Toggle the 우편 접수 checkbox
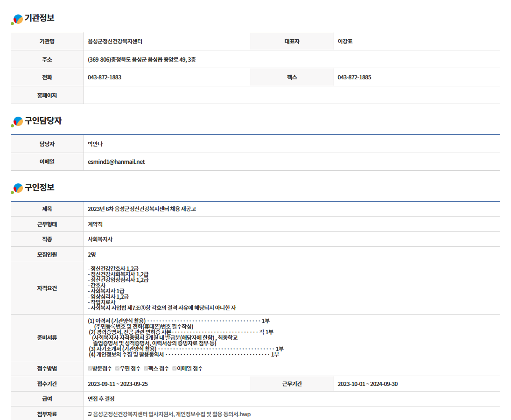511x420 pixels. click(118, 369)
